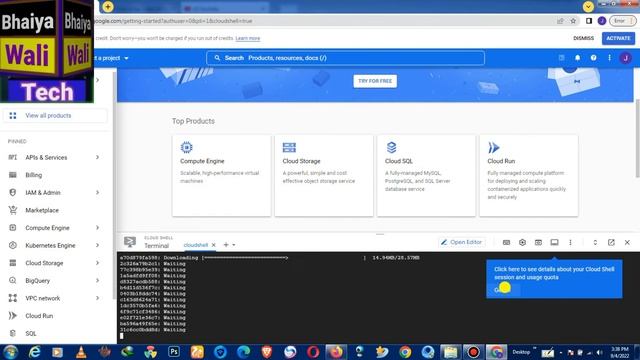Image resolution: width=640 pixels, height=360 pixels.
Task: Open Billing in the sidebar
Action: (33, 175)
